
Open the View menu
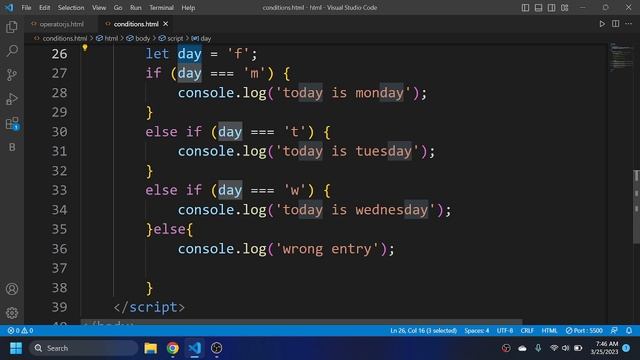pyautogui.click(x=99, y=8)
